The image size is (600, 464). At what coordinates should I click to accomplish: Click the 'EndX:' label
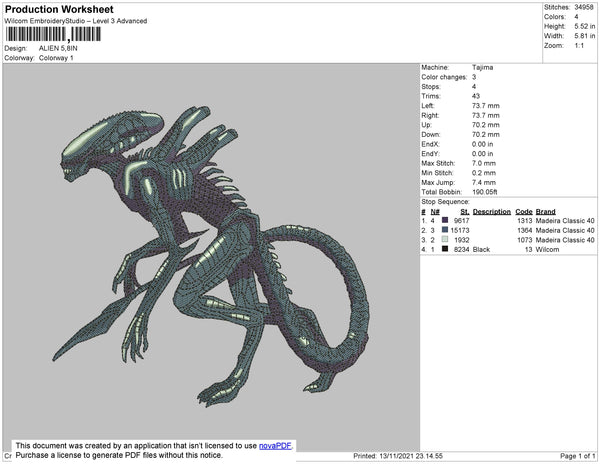(430, 144)
